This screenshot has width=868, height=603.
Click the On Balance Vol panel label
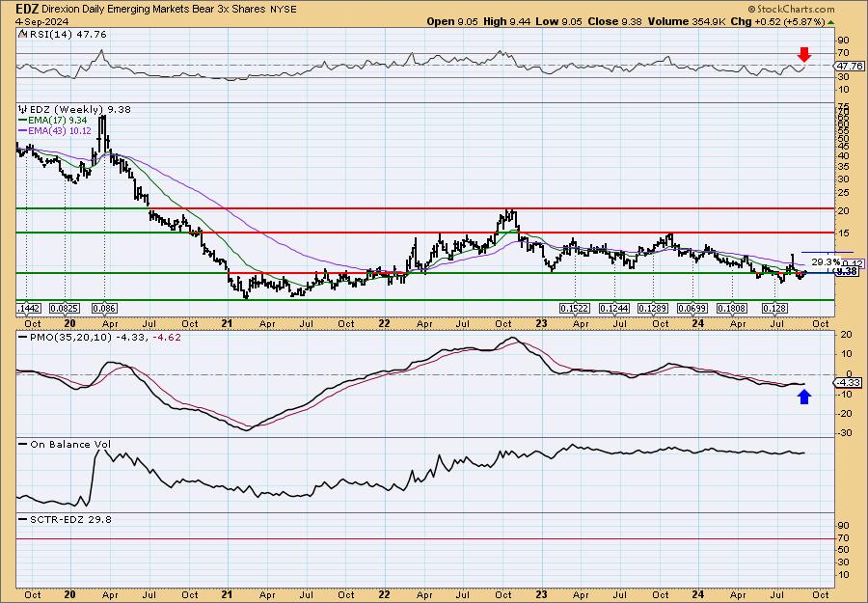pos(70,445)
